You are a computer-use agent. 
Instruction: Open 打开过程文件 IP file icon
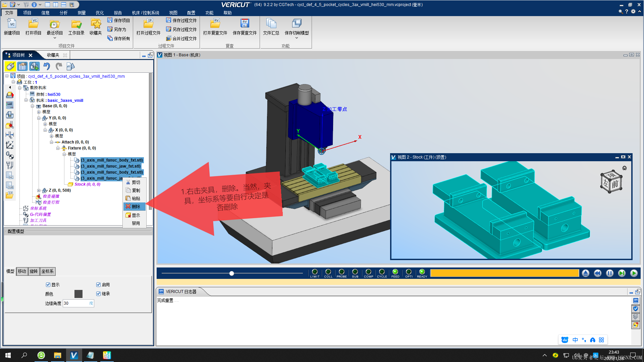(x=148, y=27)
